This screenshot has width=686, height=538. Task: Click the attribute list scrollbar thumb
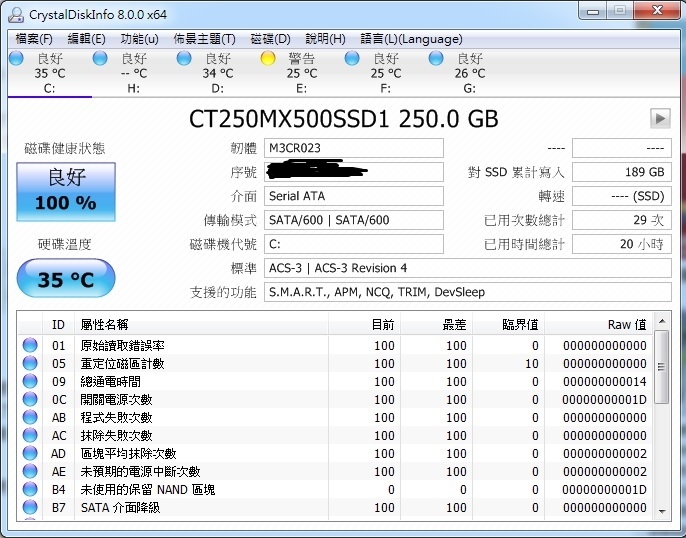point(662,367)
